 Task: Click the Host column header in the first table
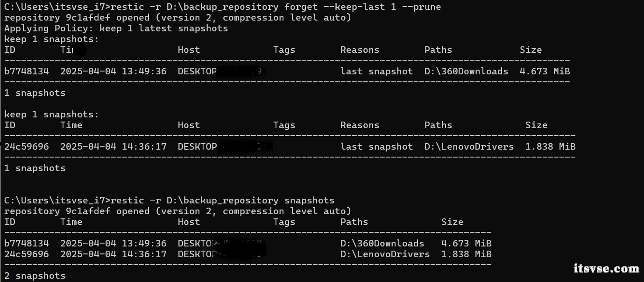(189, 50)
